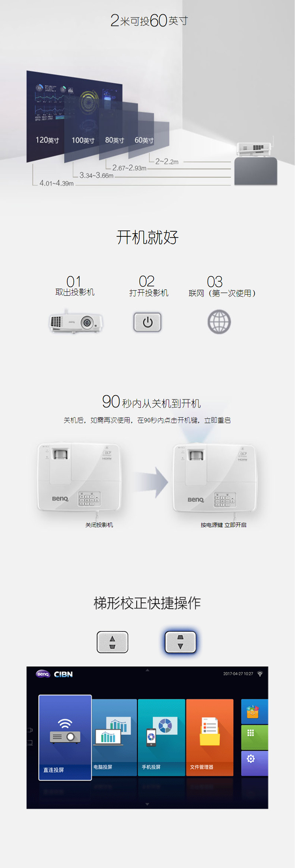Click the 按电源键 立即开启 projector image
The width and height of the screenshot is (296, 868).
click(215, 478)
